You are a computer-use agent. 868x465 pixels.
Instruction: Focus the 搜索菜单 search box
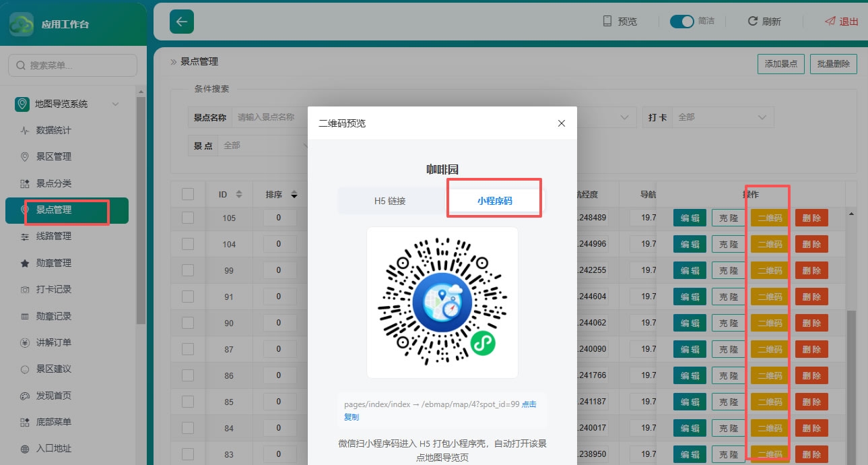click(x=73, y=65)
